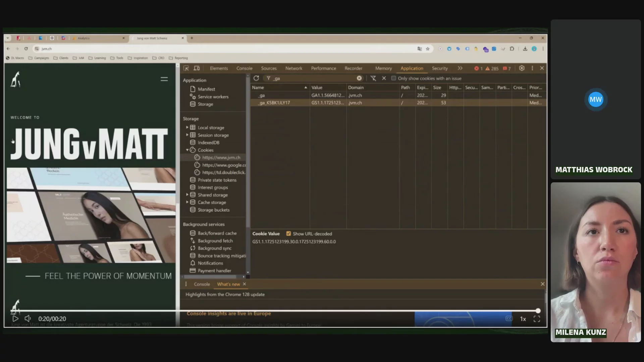The width and height of the screenshot is (644, 362).
Task: Toggle the Show URL-decoded checkbox
Action: [x=288, y=234]
